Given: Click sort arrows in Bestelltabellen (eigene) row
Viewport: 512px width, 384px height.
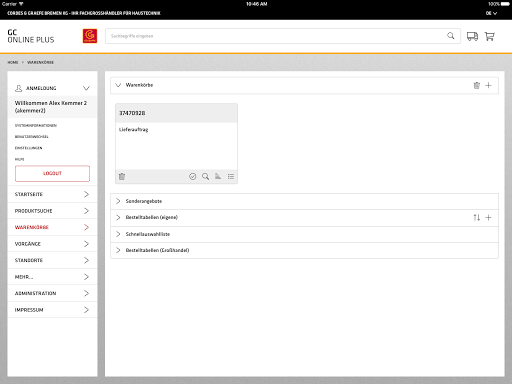Looking at the screenshot, I should click(x=477, y=218).
